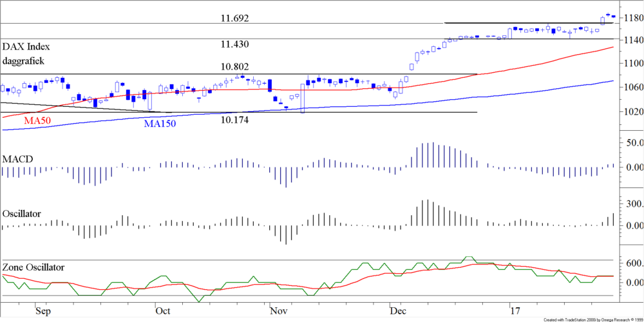Viewport: 644px width, 322px height.
Task: Click the Sep month label on the time axis
Action: tap(43, 311)
